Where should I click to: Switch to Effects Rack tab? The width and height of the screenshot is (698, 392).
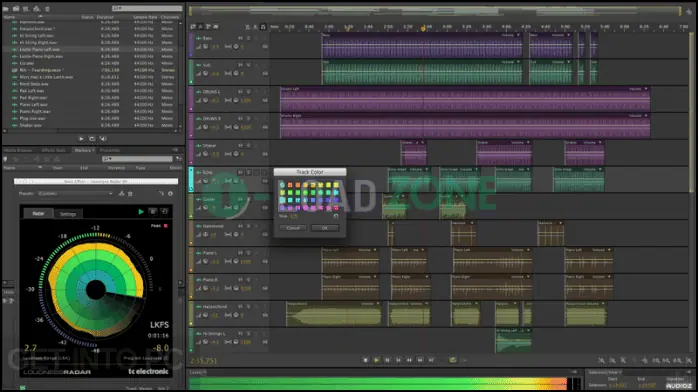pyautogui.click(x=53, y=150)
